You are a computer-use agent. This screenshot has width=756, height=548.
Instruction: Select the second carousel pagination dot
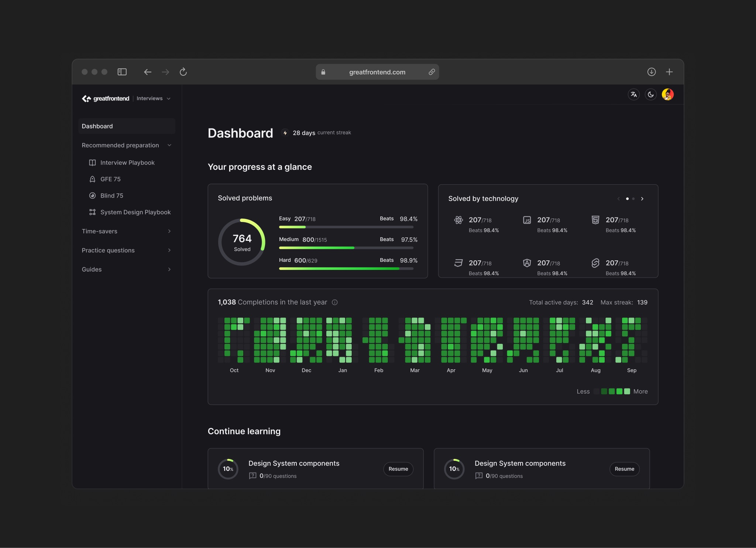coord(633,199)
